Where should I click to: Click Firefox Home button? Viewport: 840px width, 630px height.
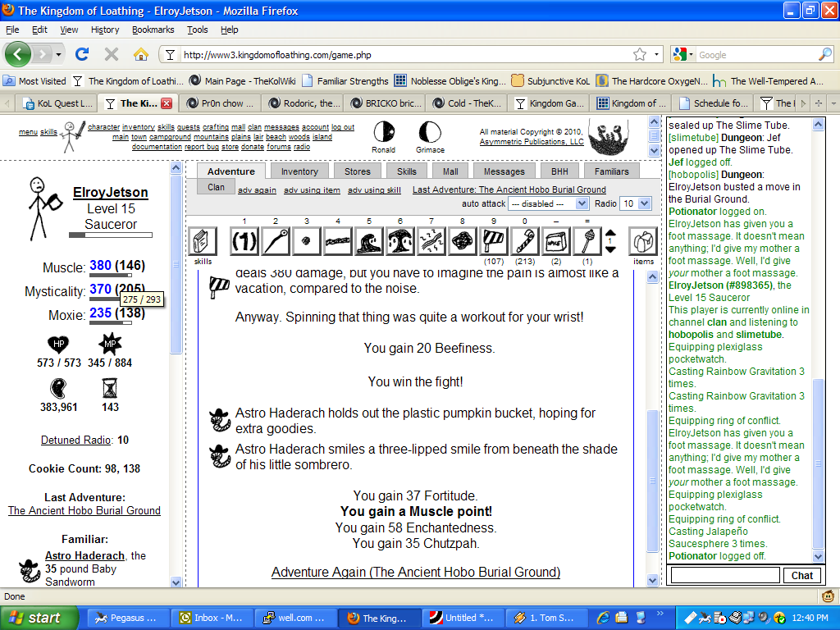pyautogui.click(x=141, y=54)
